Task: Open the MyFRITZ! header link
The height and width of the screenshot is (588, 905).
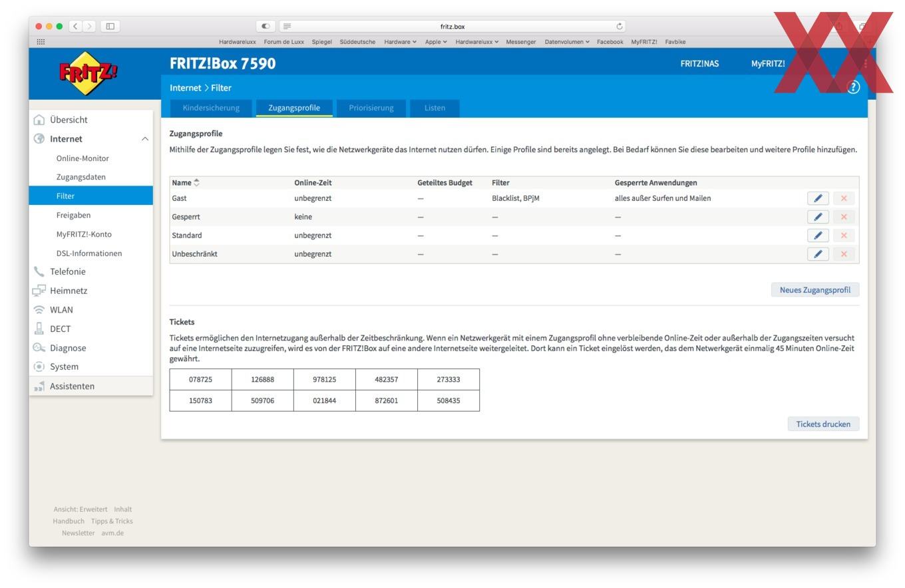Action: (768, 64)
